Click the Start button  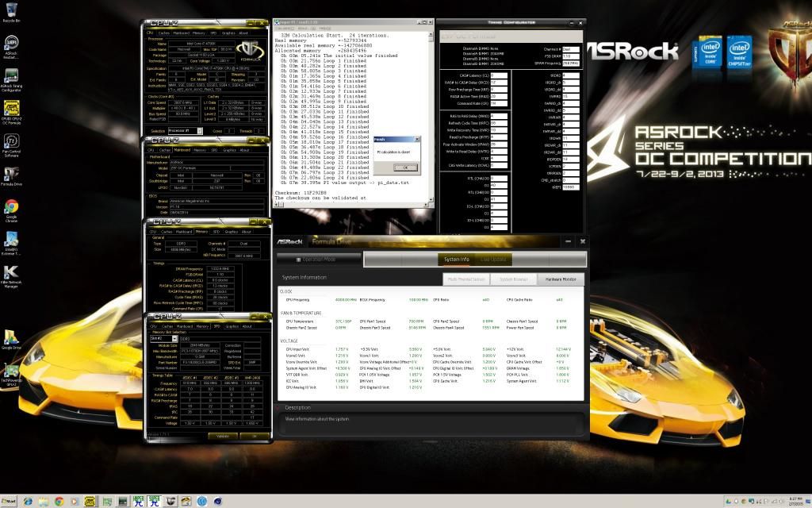click(9, 502)
